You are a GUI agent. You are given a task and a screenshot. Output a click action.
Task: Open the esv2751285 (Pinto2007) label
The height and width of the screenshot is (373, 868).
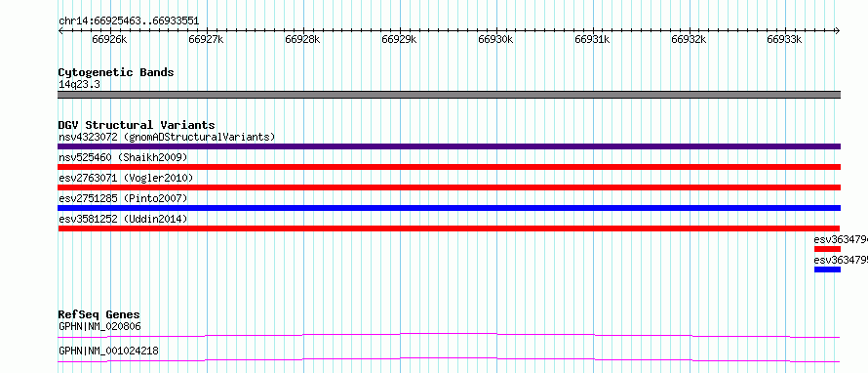tap(123, 198)
